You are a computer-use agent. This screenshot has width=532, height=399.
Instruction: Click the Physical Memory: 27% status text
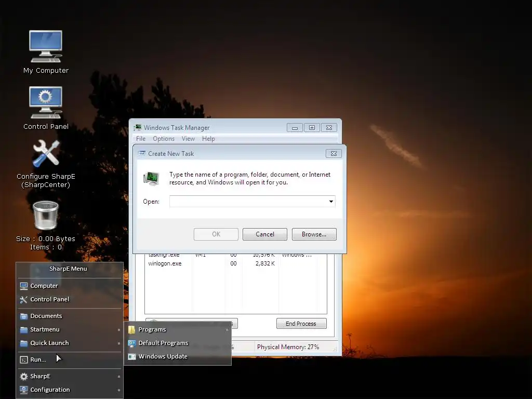tap(288, 347)
